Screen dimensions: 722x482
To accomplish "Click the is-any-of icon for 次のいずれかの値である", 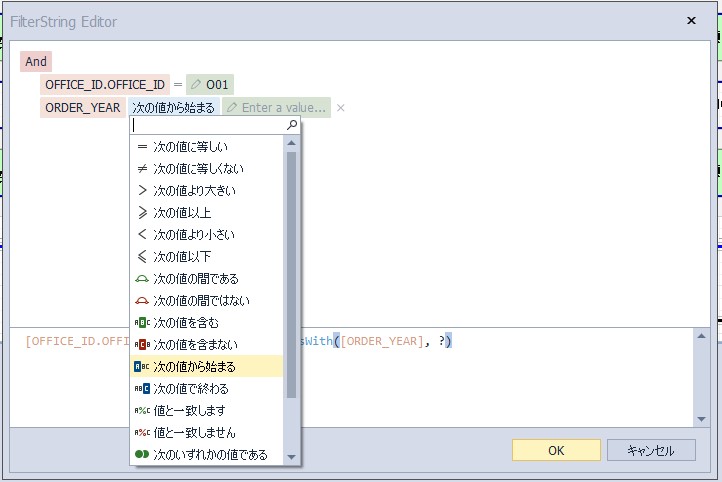I will 142,455.
